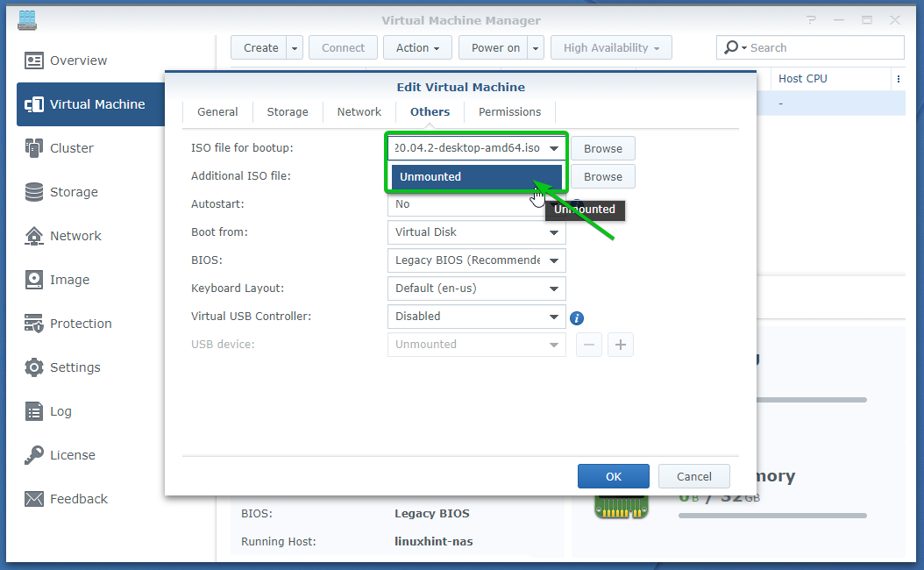Open the Image section icon

tap(34, 280)
